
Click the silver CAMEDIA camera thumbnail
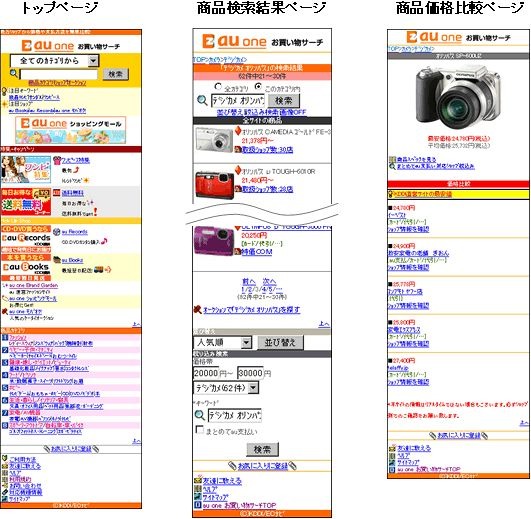coord(214,140)
